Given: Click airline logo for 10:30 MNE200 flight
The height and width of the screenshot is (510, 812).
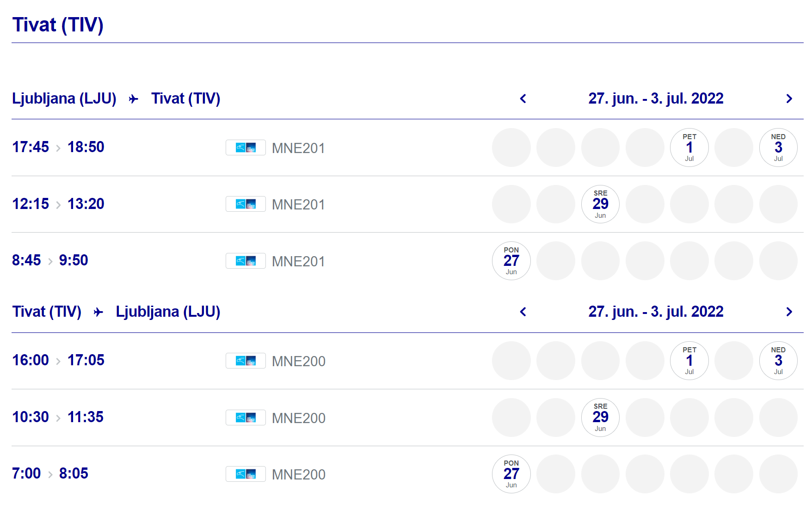Looking at the screenshot, I should click(246, 418).
